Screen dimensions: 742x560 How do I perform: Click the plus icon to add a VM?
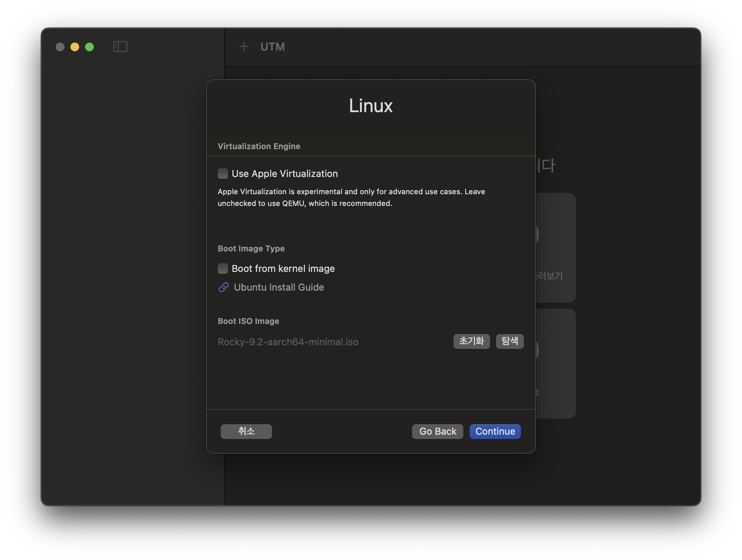pos(244,47)
